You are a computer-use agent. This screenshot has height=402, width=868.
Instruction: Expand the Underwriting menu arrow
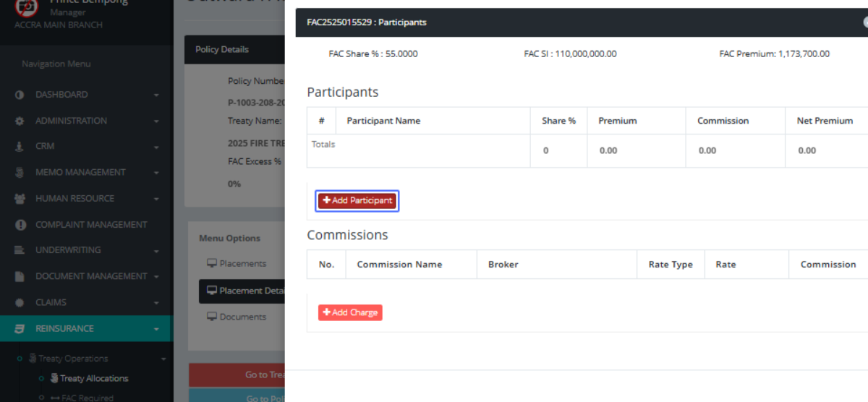pyautogui.click(x=156, y=250)
